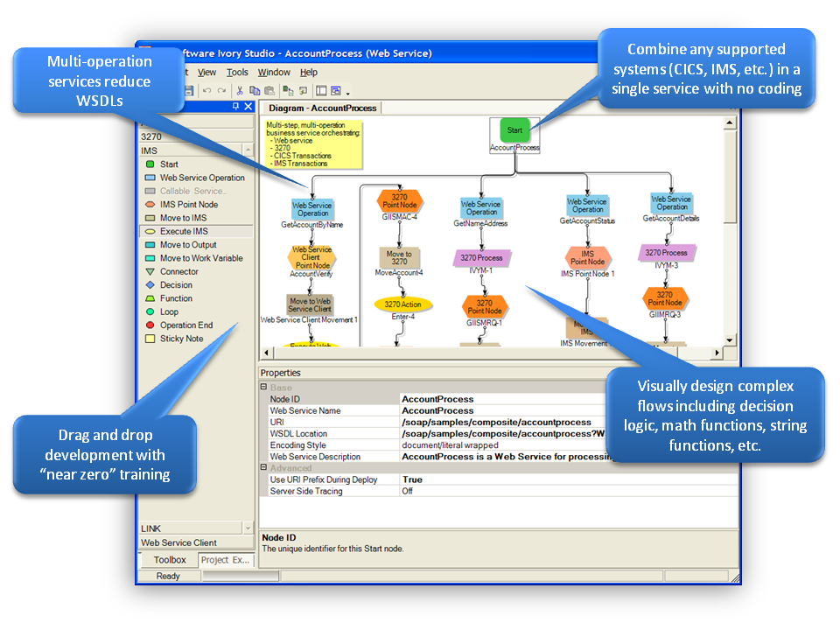Select IMS Point Node toolbox item
840x630 pixels.
pyautogui.click(x=182, y=205)
